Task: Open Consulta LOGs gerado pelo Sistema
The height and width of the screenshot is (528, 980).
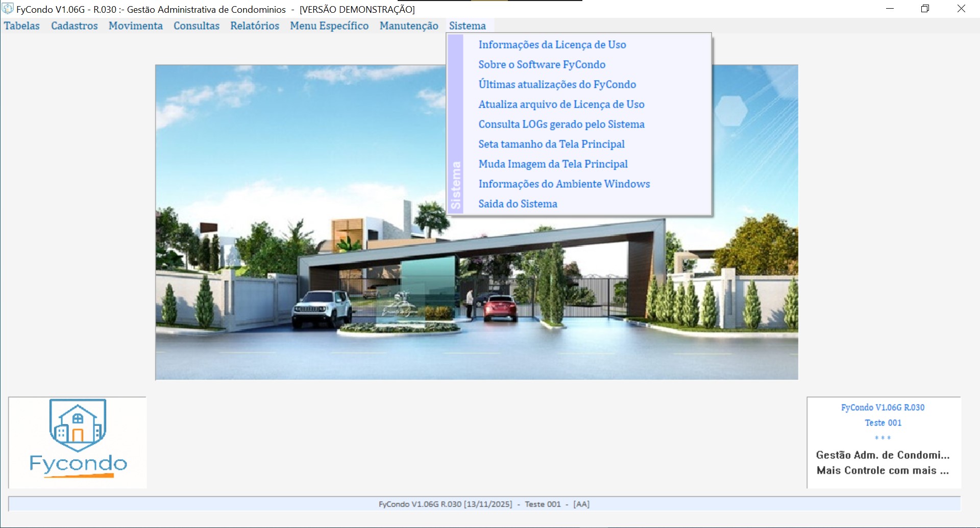Action: 561,124
